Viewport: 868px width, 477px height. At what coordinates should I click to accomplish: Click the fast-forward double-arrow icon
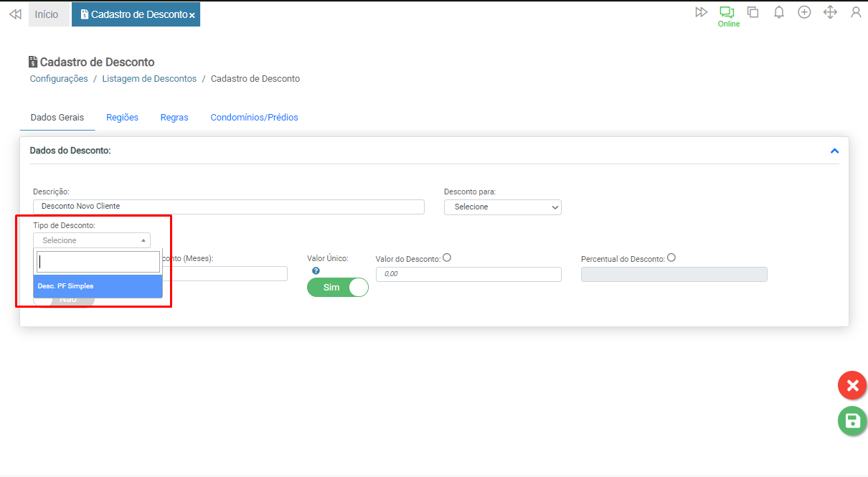[x=701, y=12]
